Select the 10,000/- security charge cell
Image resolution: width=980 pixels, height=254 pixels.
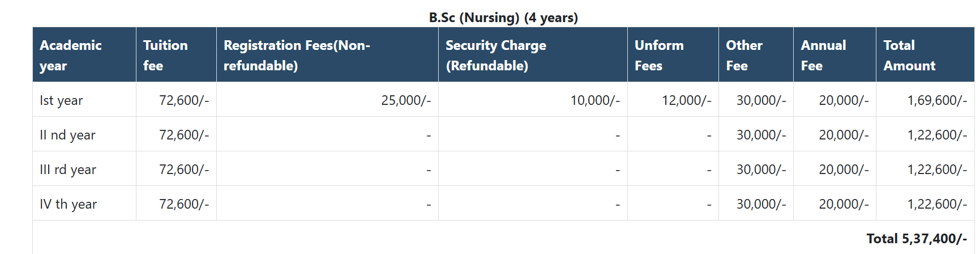coord(594,100)
